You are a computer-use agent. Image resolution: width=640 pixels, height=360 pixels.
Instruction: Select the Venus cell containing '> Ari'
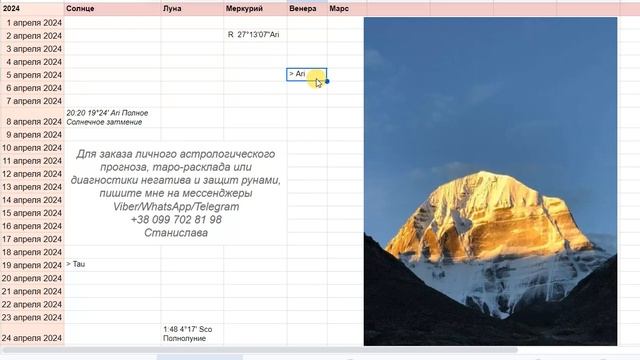click(x=307, y=75)
